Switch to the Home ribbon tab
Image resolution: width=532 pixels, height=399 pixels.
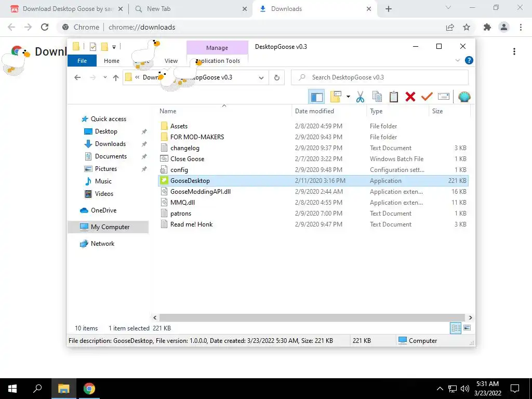click(112, 61)
